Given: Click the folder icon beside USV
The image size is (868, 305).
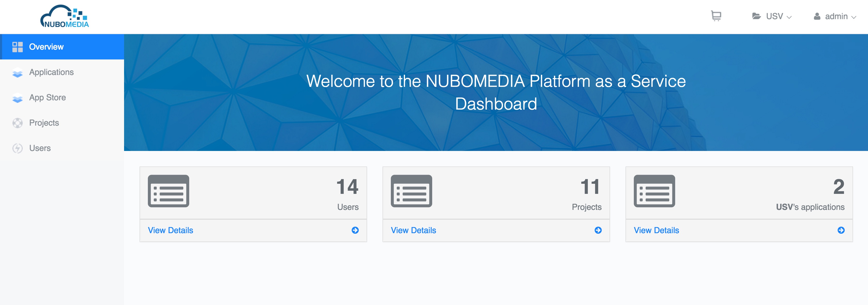Looking at the screenshot, I should click(x=757, y=16).
